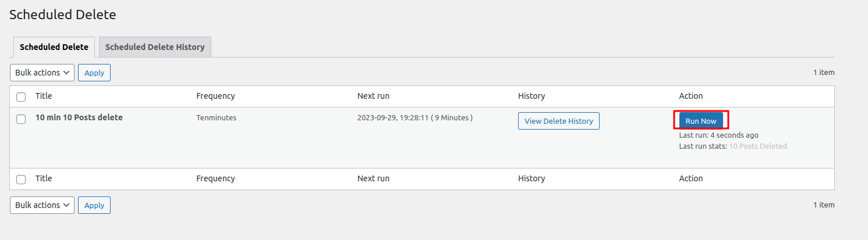Image resolution: width=868 pixels, height=240 pixels.
Task: Click the Frequency label in table footer
Action: [x=215, y=178]
